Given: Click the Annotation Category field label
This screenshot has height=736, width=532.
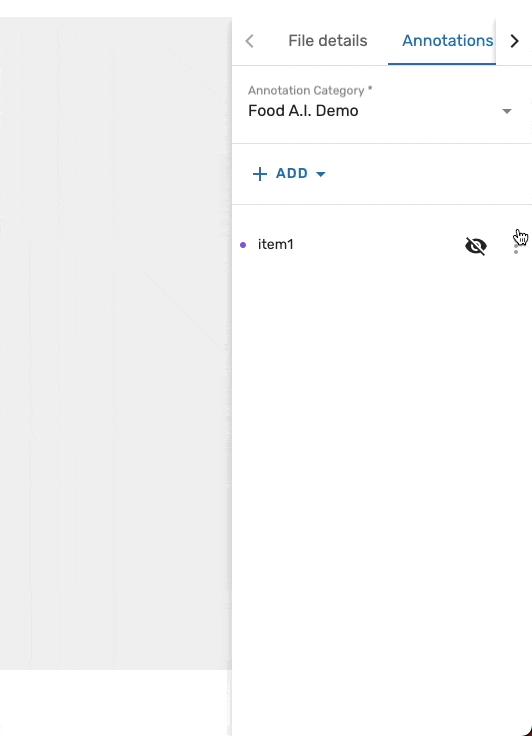Looking at the screenshot, I should [310, 90].
